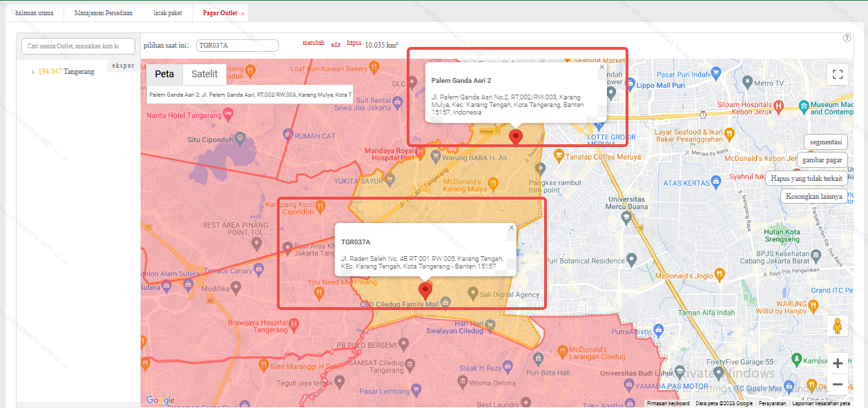The image size is (868, 408).
Task: Open Pintasan keyboard link
Action: click(x=668, y=403)
